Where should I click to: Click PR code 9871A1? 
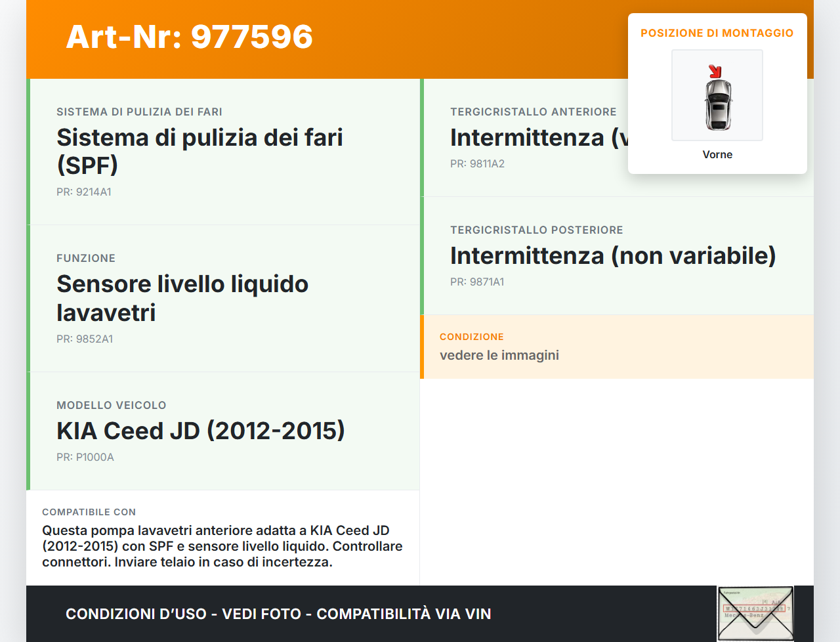[477, 282]
